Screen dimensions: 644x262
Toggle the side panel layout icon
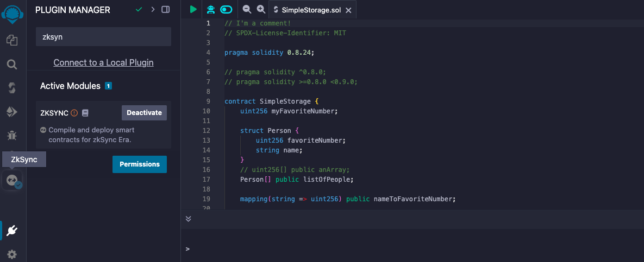click(x=166, y=9)
